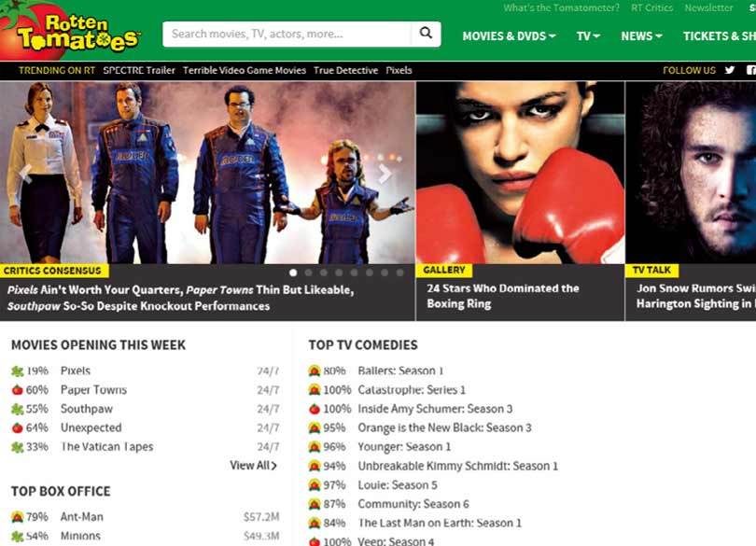Open the SPECTRE Trailer trending link
756x546 pixels.
pos(139,70)
